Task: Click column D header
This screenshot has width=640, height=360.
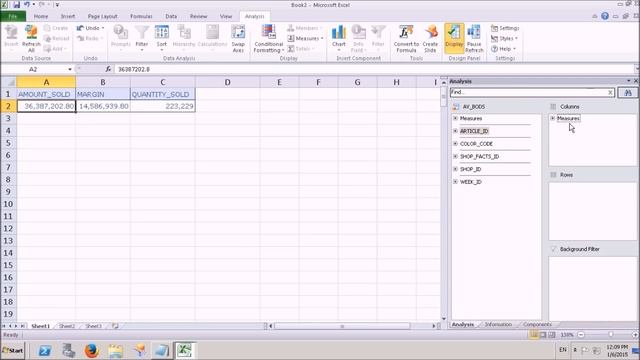Action: [227, 82]
